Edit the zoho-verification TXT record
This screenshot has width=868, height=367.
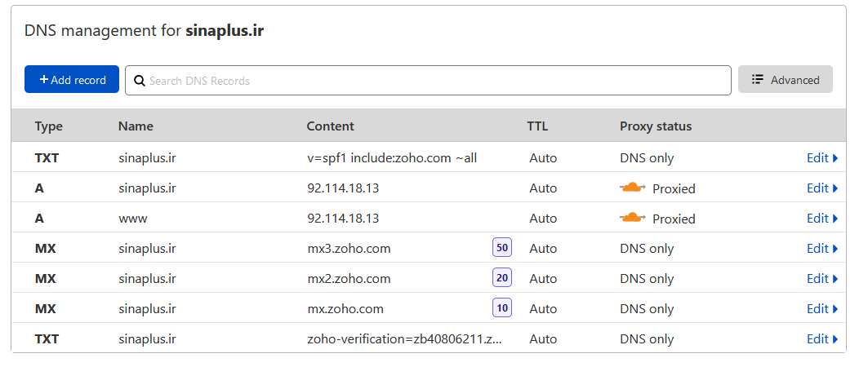[x=821, y=338]
